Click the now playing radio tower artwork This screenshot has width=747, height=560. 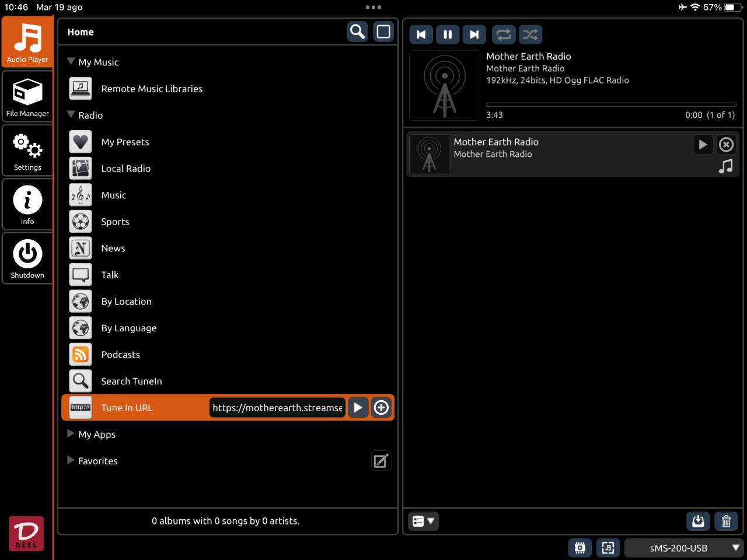coord(445,85)
